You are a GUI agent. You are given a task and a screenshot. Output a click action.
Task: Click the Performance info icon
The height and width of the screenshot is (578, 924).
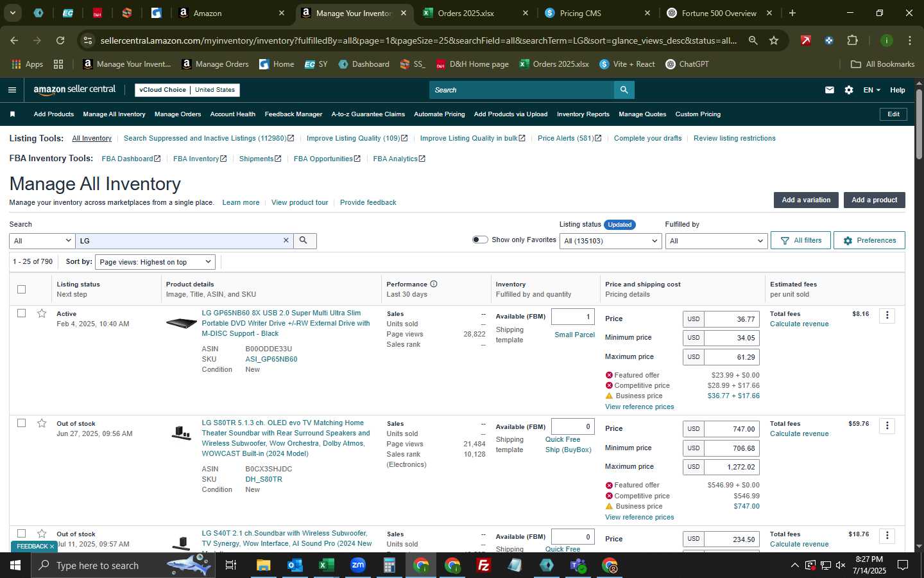click(434, 284)
